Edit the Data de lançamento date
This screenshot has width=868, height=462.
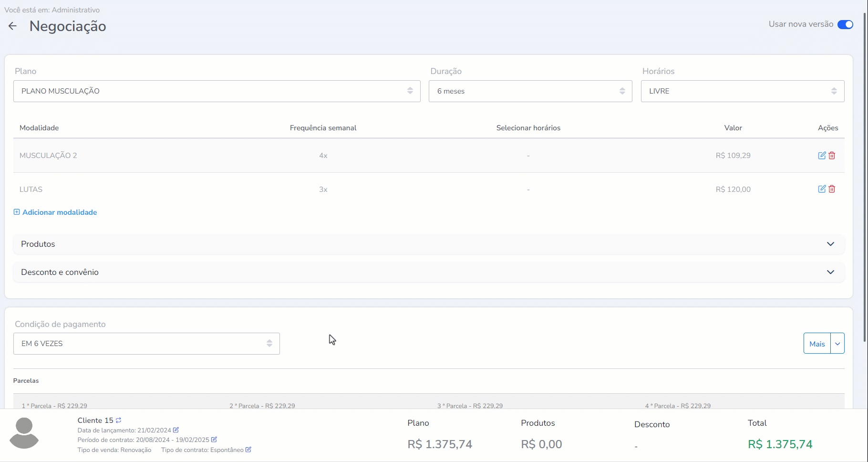pos(176,430)
